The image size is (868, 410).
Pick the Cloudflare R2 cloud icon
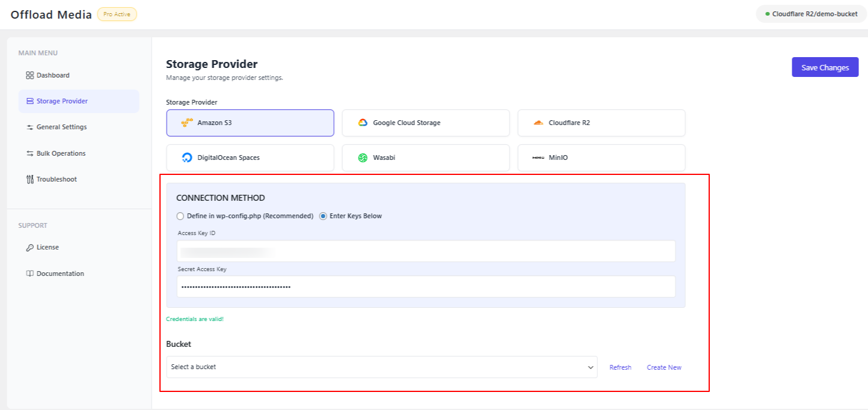538,123
